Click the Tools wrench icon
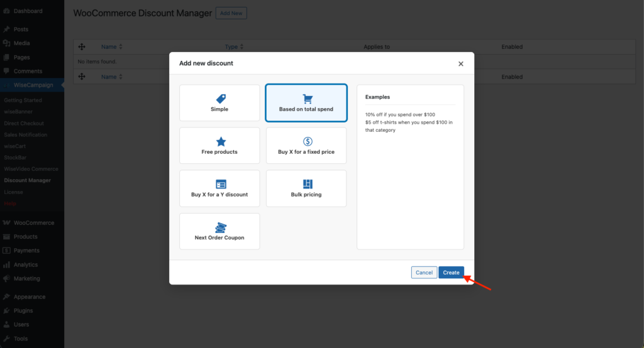The height and width of the screenshot is (348, 644). tap(6, 339)
